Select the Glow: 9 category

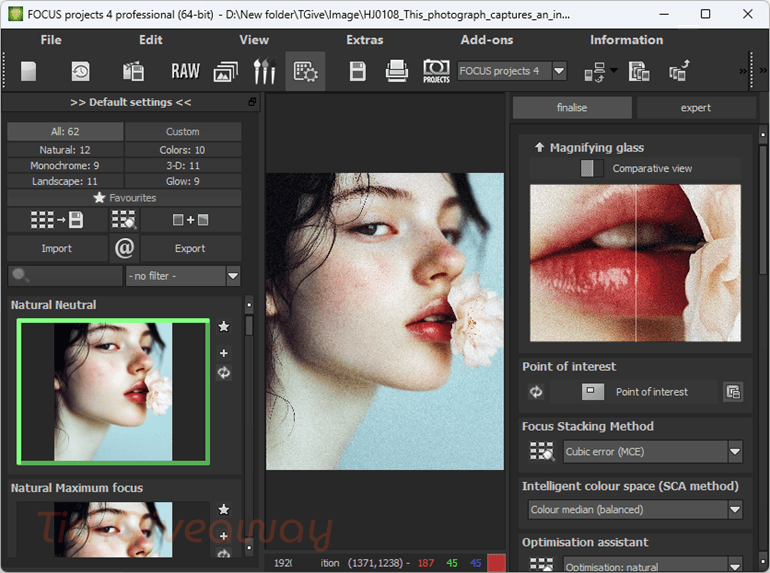point(183,181)
